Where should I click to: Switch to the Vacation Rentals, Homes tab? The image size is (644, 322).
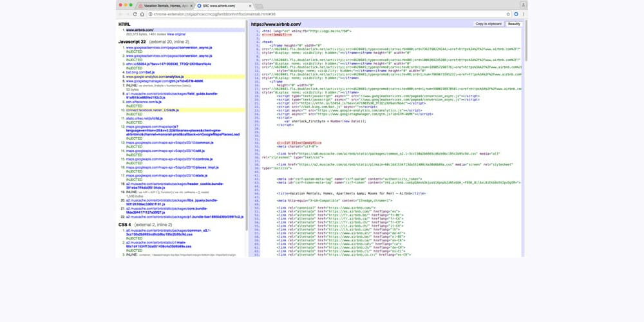(x=165, y=6)
